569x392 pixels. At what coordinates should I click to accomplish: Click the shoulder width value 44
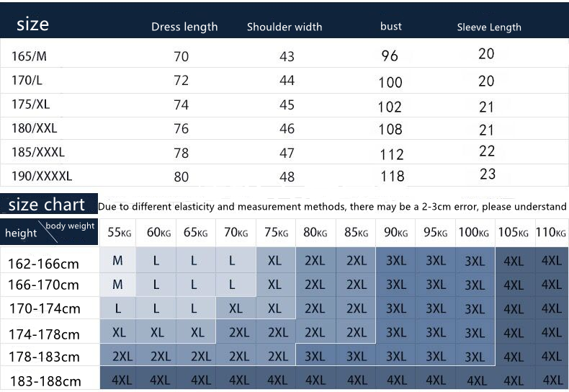(x=287, y=81)
